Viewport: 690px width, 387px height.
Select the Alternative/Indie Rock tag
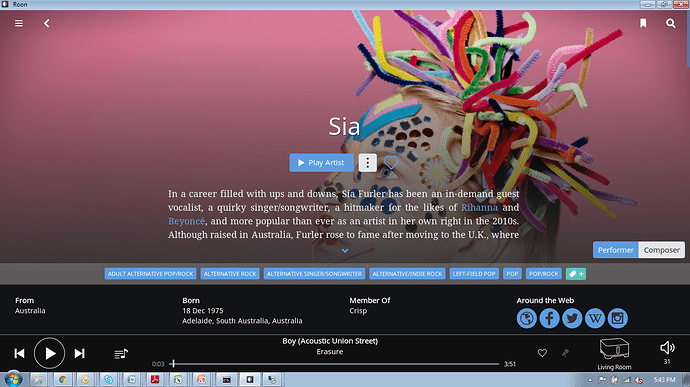click(407, 274)
